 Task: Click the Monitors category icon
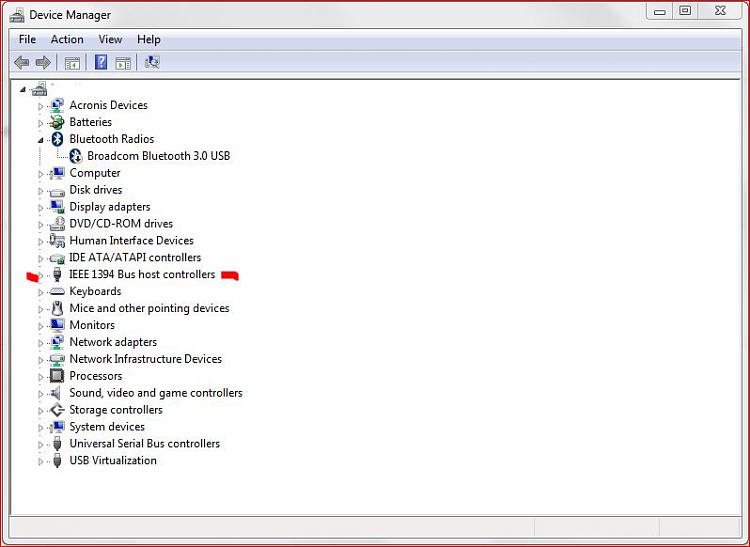(x=57, y=325)
